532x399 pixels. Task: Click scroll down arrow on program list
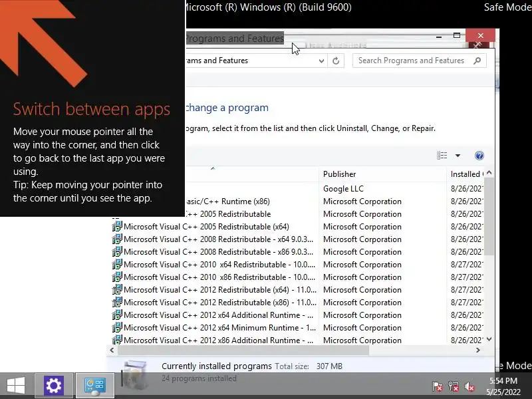click(489, 339)
